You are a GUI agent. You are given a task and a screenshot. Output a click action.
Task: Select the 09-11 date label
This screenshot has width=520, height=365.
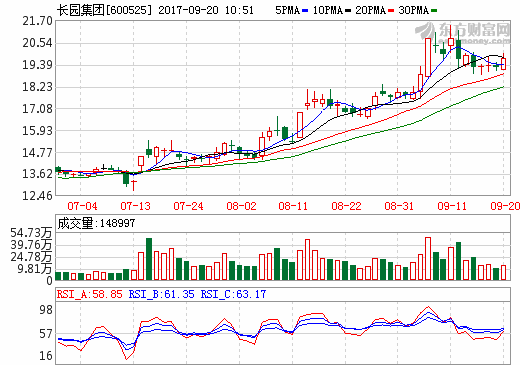[x=452, y=206]
